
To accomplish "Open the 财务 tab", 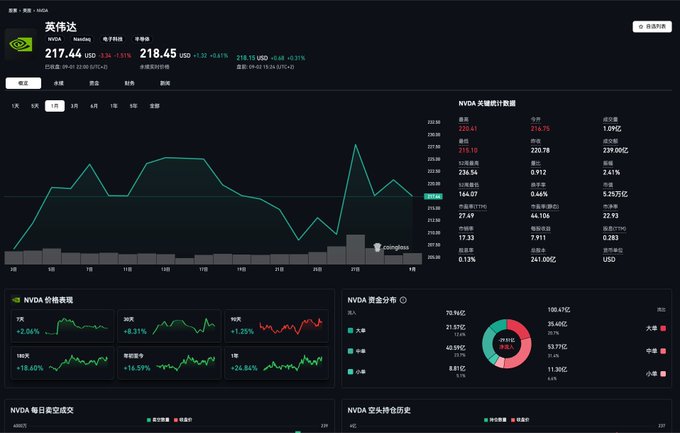I will (x=130, y=83).
